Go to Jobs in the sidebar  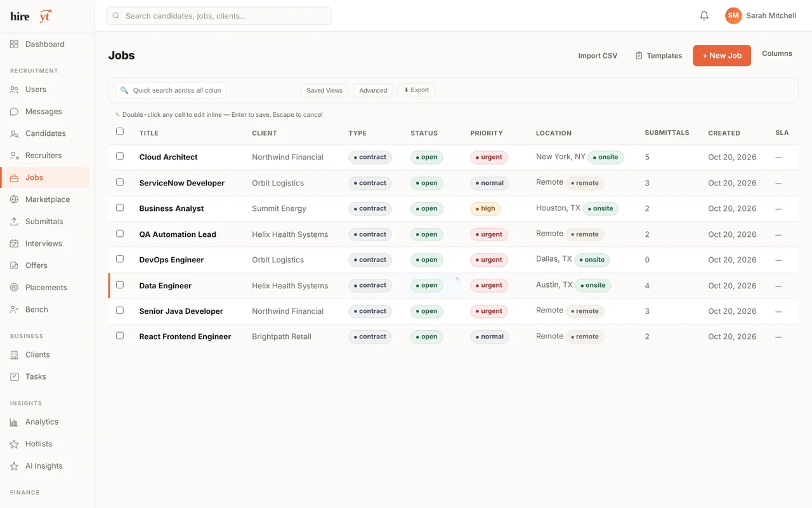coord(45,178)
